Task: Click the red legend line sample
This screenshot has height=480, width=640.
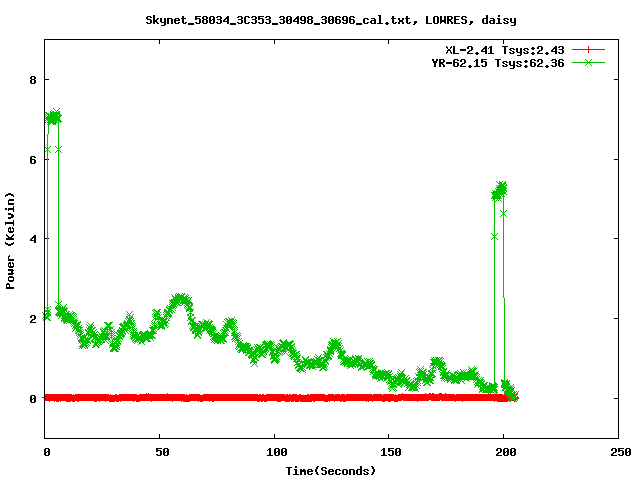Action: [x=588, y=50]
